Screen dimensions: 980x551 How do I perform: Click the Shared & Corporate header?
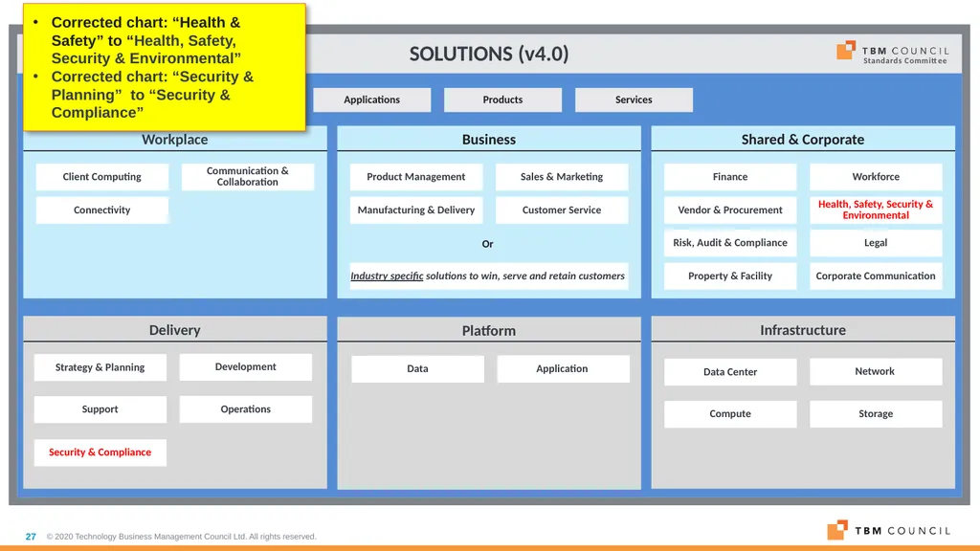[x=803, y=140]
